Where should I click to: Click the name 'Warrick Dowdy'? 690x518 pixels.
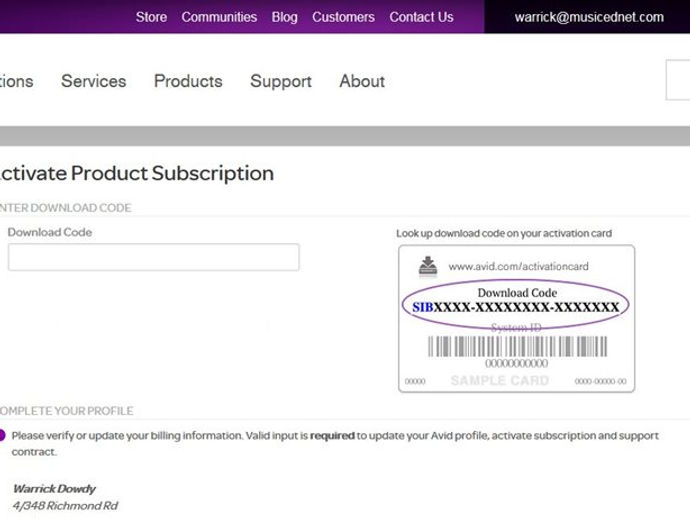click(55, 489)
